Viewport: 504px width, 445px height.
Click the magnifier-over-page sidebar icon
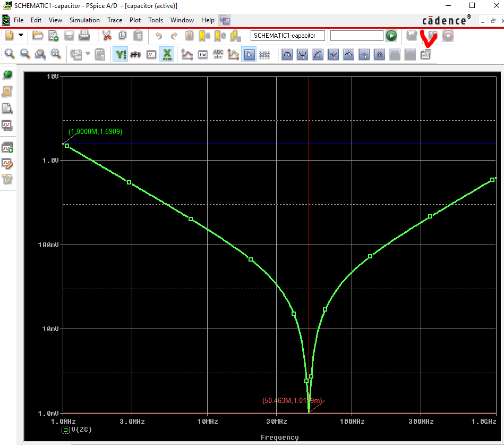click(x=7, y=108)
